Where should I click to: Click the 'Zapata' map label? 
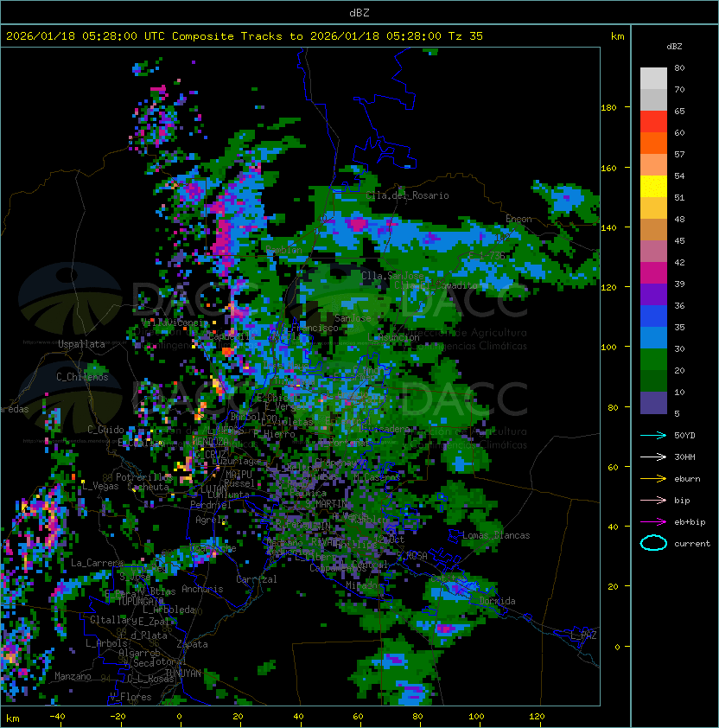pyautogui.click(x=192, y=644)
